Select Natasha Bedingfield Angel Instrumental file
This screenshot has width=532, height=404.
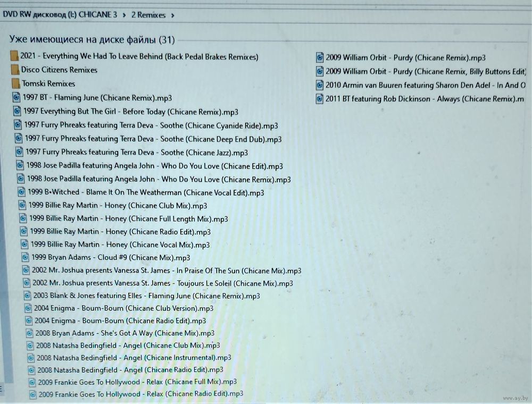134,357
